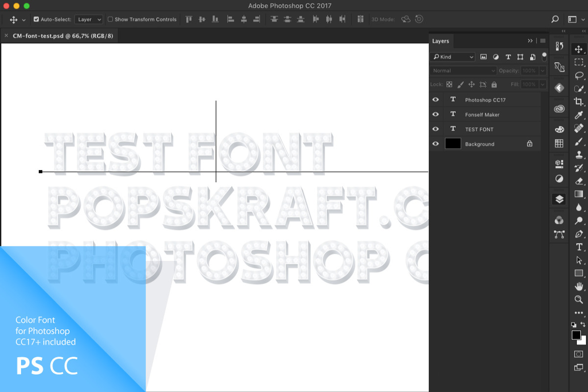The image size is (588, 392).
Task: Select the Blur tool
Action: 579,207
